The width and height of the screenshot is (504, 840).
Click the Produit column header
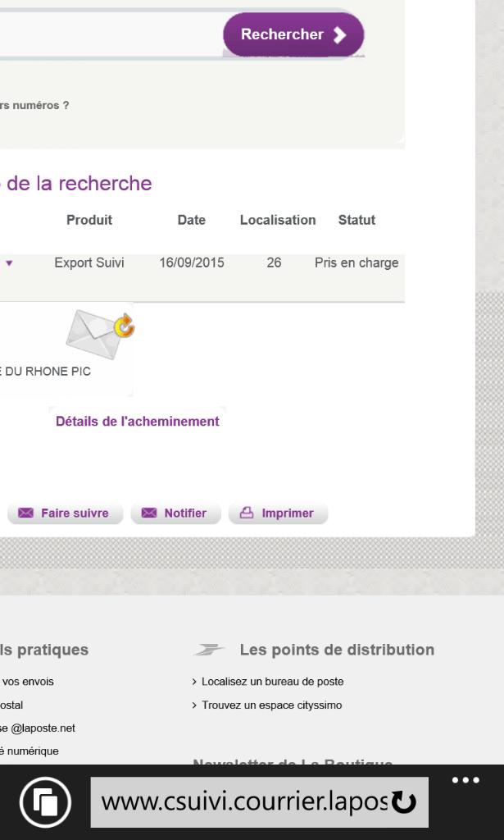point(89,220)
